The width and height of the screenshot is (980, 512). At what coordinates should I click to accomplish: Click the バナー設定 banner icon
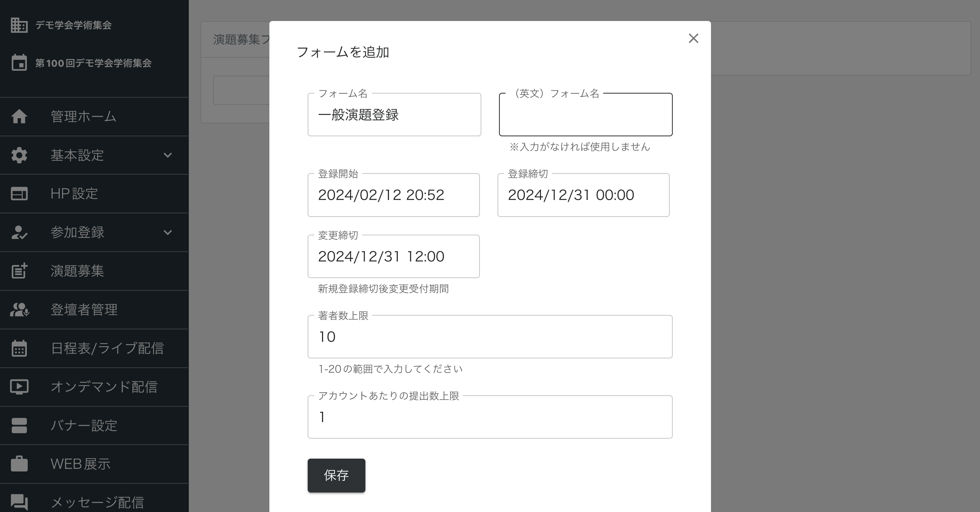(19, 425)
